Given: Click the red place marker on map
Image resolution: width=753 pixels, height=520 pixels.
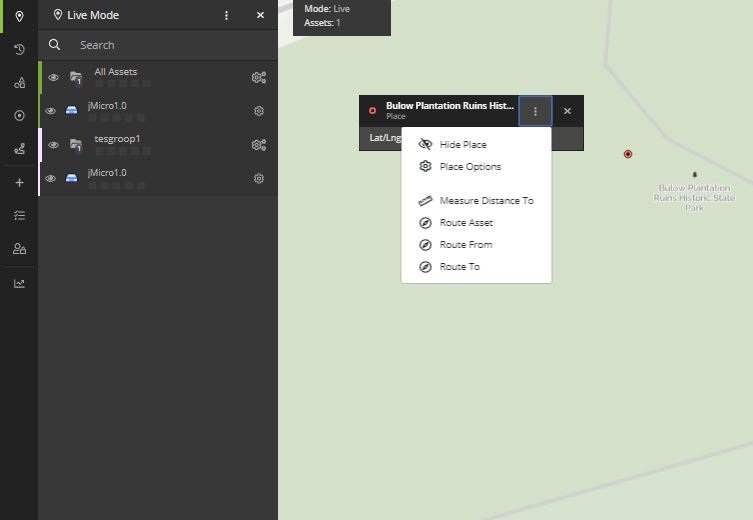Looking at the screenshot, I should point(628,154).
